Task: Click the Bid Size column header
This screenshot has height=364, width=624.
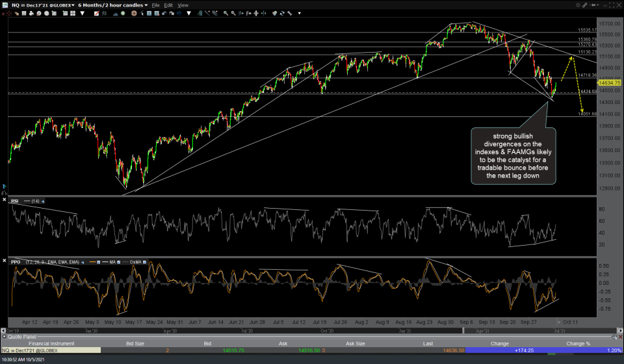Action: (x=135, y=343)
